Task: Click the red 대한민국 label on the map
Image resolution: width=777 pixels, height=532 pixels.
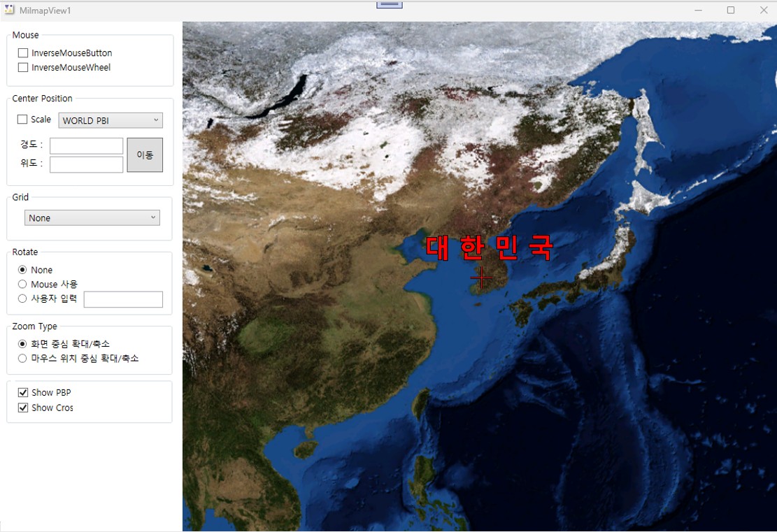Action: pos(489,247)
